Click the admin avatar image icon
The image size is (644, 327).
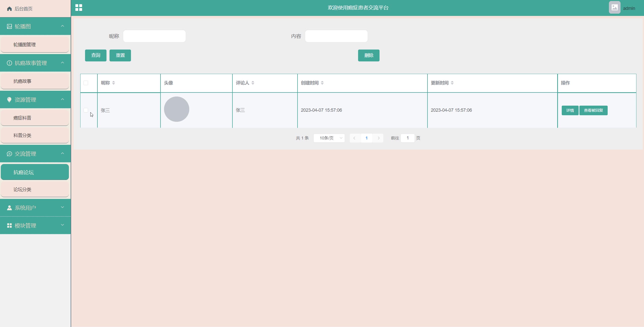614,8
